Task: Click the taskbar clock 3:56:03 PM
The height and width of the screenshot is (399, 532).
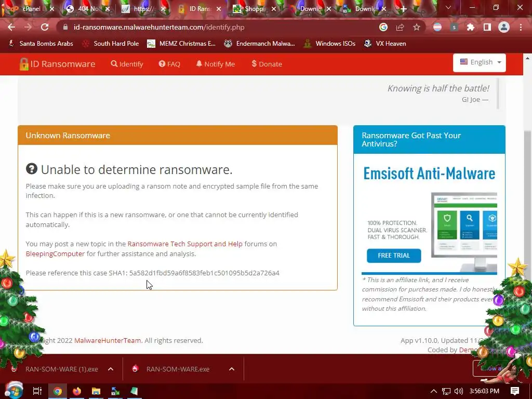Action: click(x=484, y=391)
